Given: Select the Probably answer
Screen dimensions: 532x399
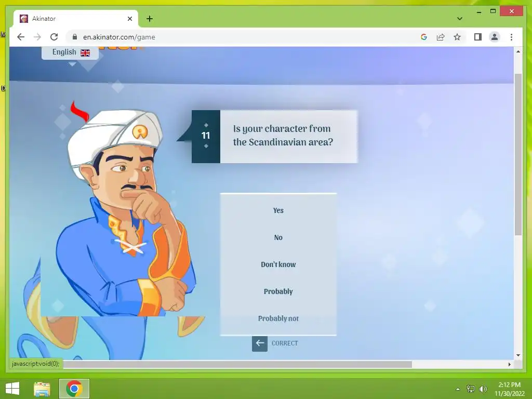Looking at the screenshot, I should coord(278,291).
